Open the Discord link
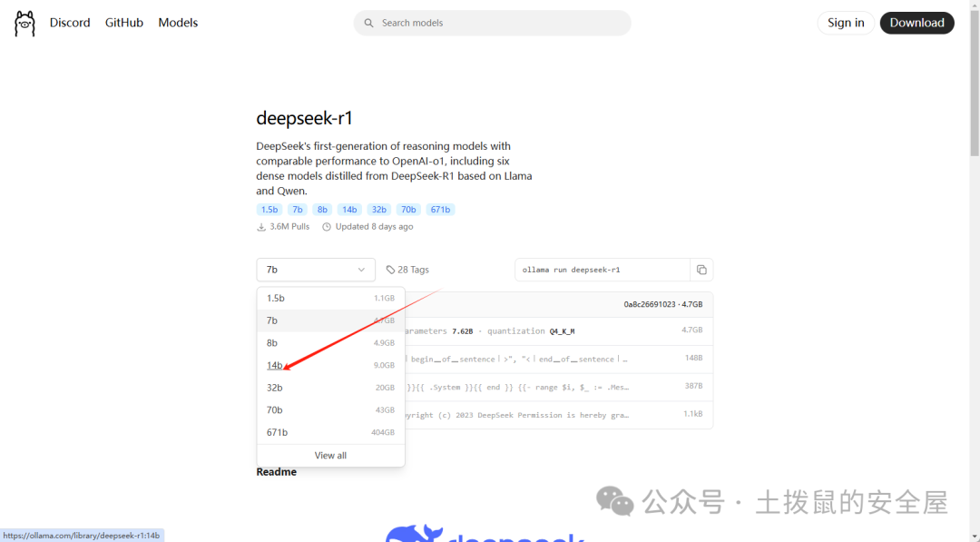The image size is (980, 542). pyautogui.click(x=70, y=23)
